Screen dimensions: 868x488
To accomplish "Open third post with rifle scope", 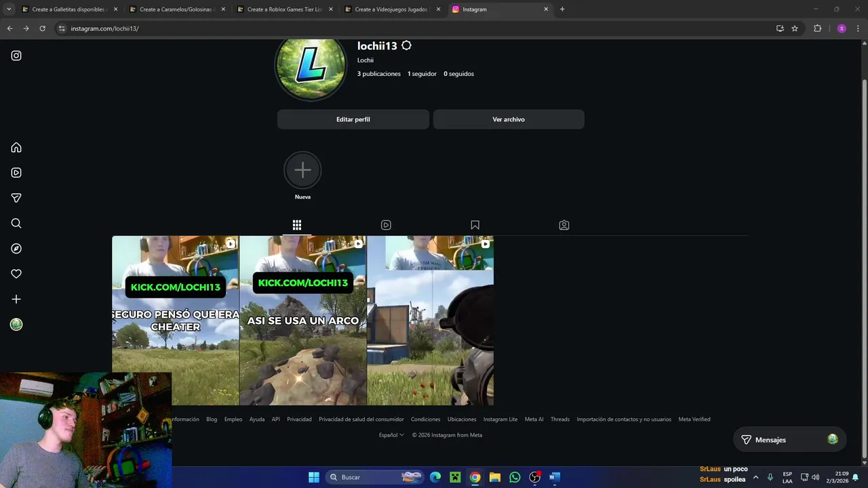I will [431, 321].
